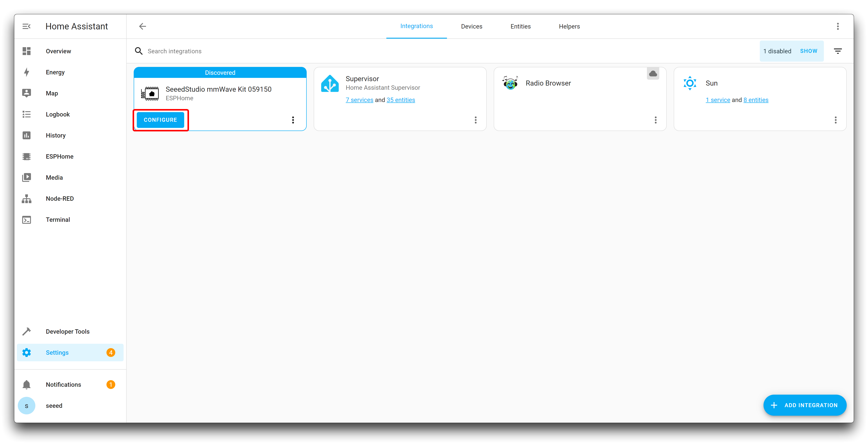Screen dimensions: 868x444
Task: Click the CONFIGURE button
Action: [160, 120]
